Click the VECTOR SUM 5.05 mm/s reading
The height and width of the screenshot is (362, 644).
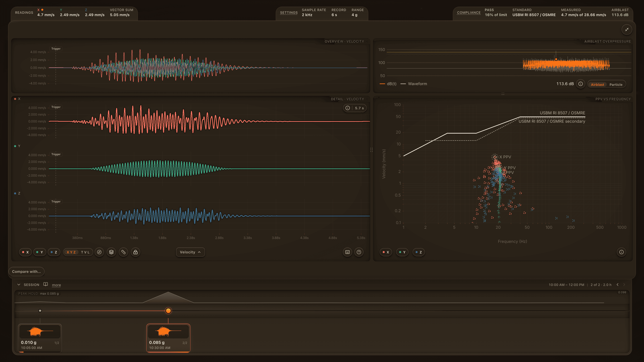[121, 13]
